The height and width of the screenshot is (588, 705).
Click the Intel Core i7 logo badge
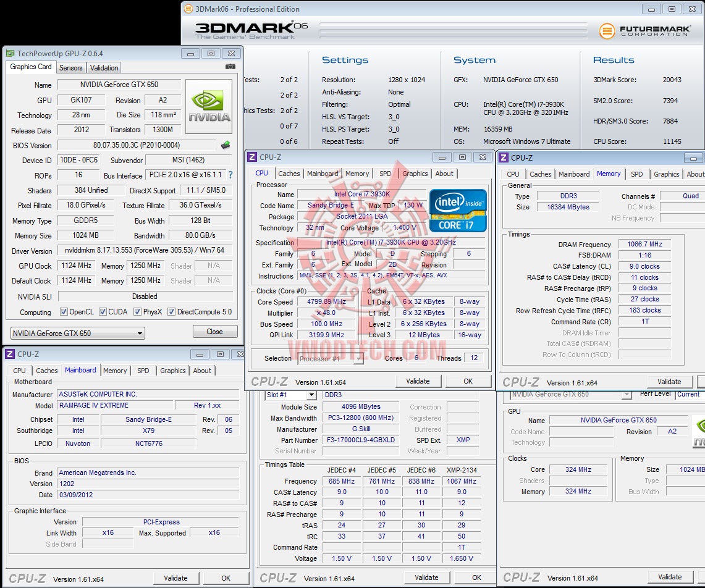[x=458, y=210]
